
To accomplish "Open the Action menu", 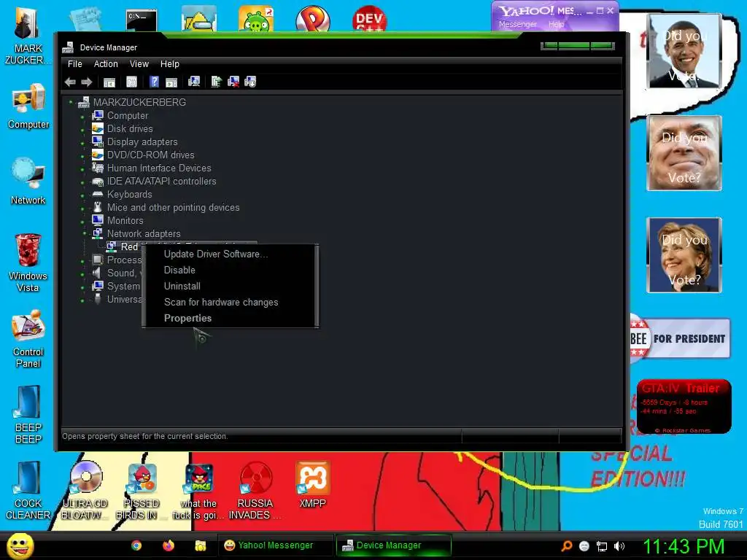I will (x=106, y=64).
